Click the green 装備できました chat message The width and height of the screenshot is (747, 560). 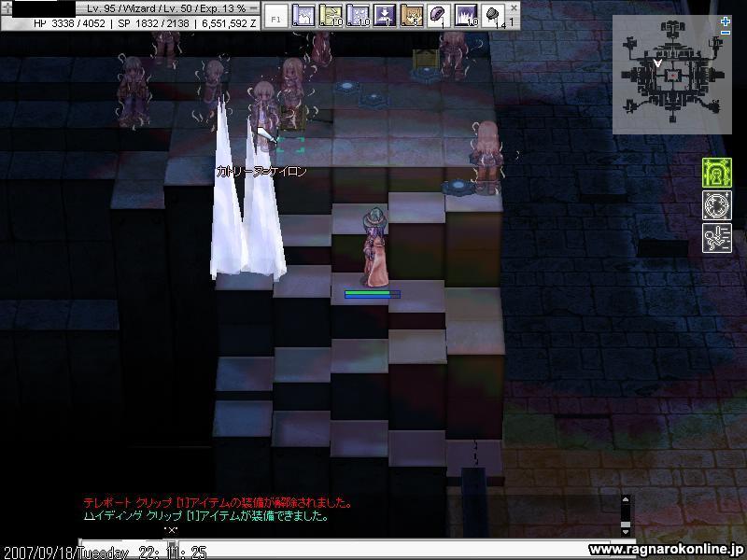[205, 516]
